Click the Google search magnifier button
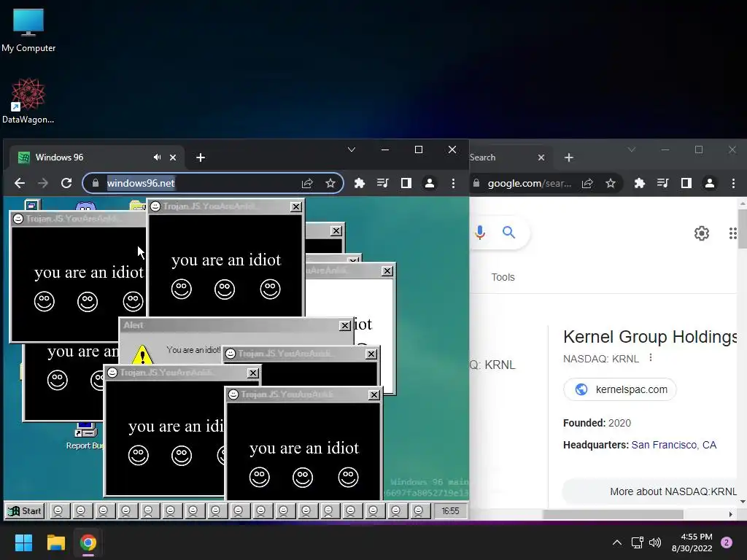Viewport: 747px width, 560px height. (508, 233)
